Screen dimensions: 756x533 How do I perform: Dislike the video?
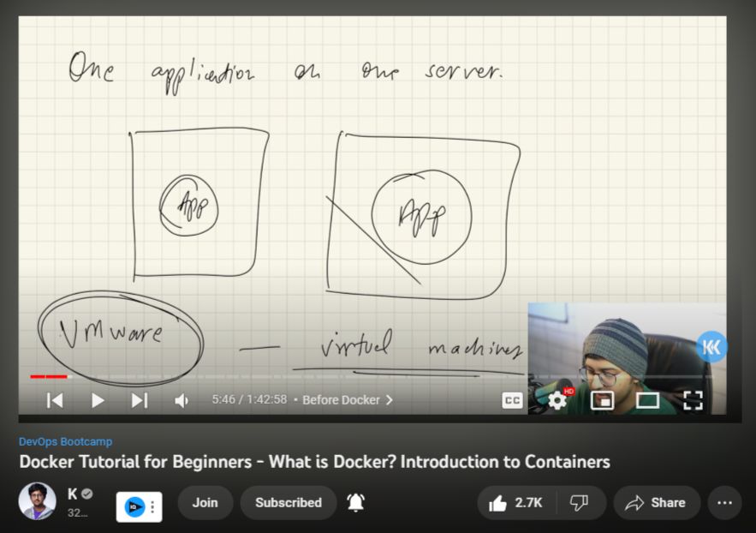[579, 503]
